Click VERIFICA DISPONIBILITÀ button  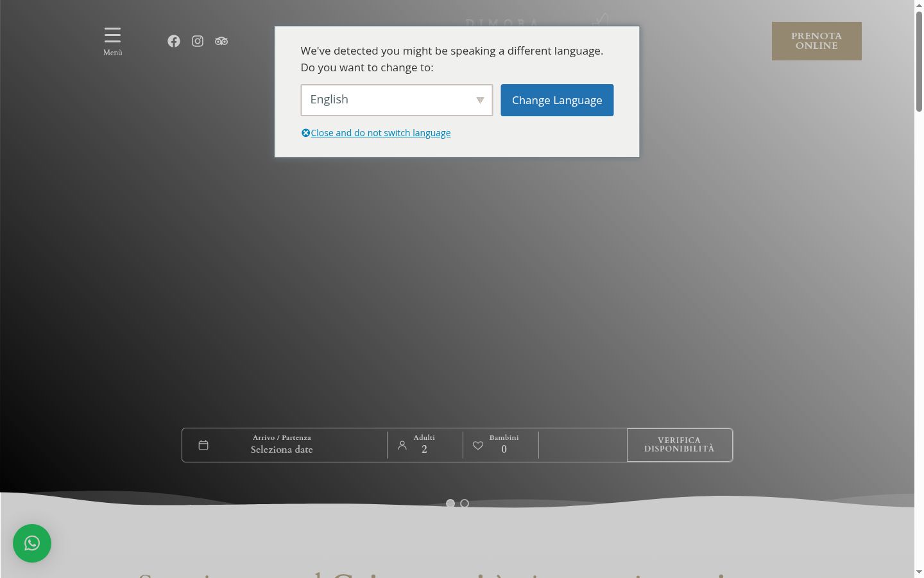pyautogui.click(x=680, y=444)
